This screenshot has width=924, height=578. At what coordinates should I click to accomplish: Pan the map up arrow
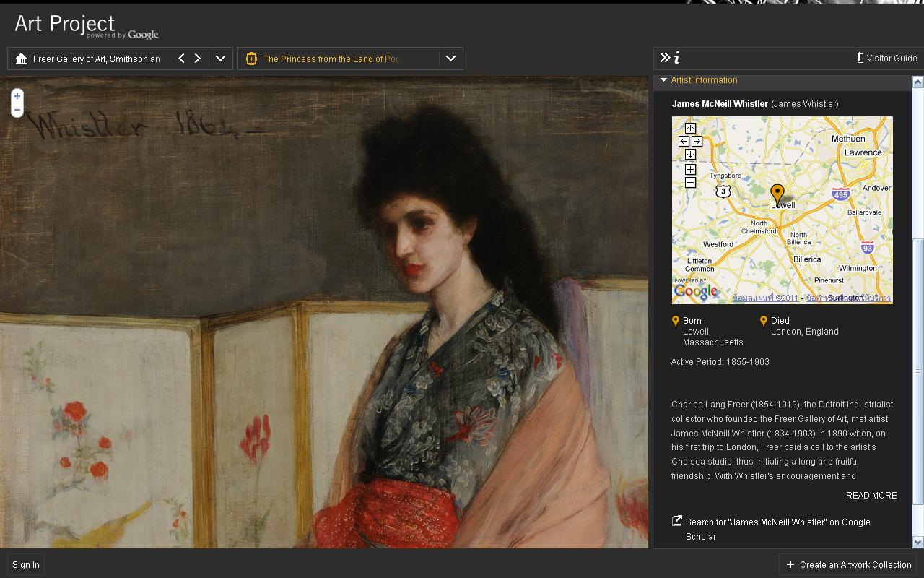(690, 129)
